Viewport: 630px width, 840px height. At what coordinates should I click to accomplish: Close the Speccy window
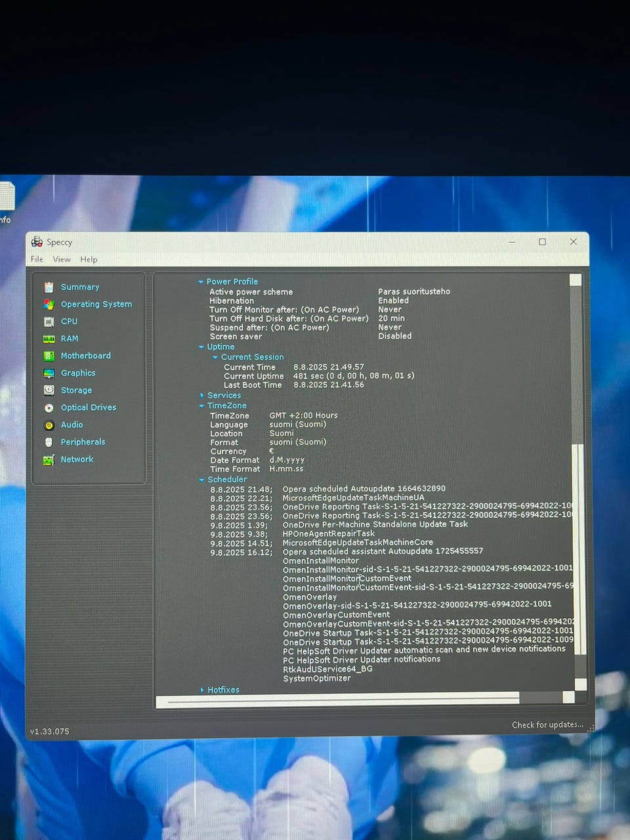(573, 241)
